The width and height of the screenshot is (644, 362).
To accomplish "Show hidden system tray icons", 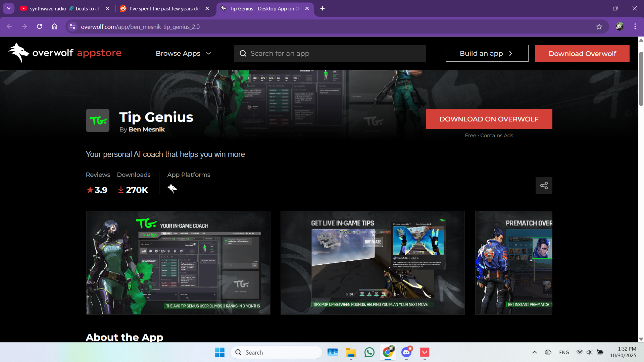I will (535, 352).
